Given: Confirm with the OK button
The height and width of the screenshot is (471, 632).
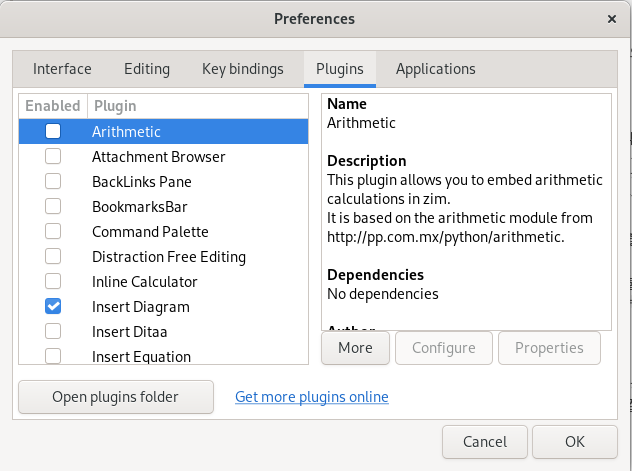Looking at the screenshot, I should click(x=574, y=441).
